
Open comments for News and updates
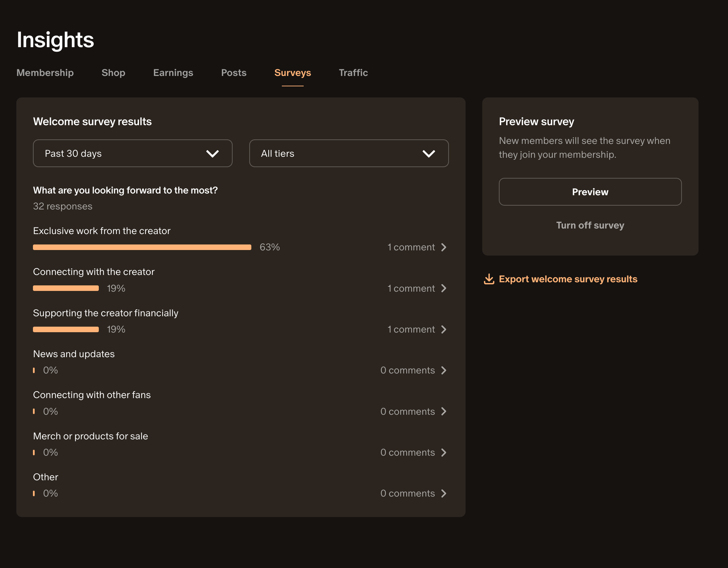[x=413, y=370]
